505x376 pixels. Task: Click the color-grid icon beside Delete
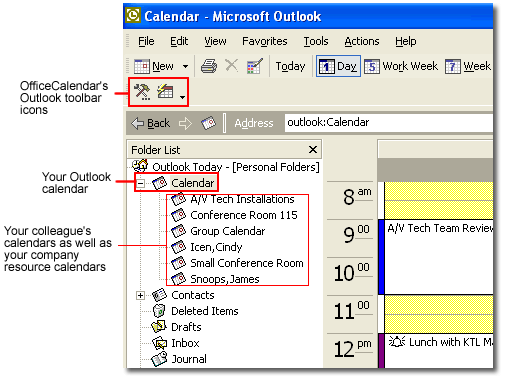(x=255, y=66)
